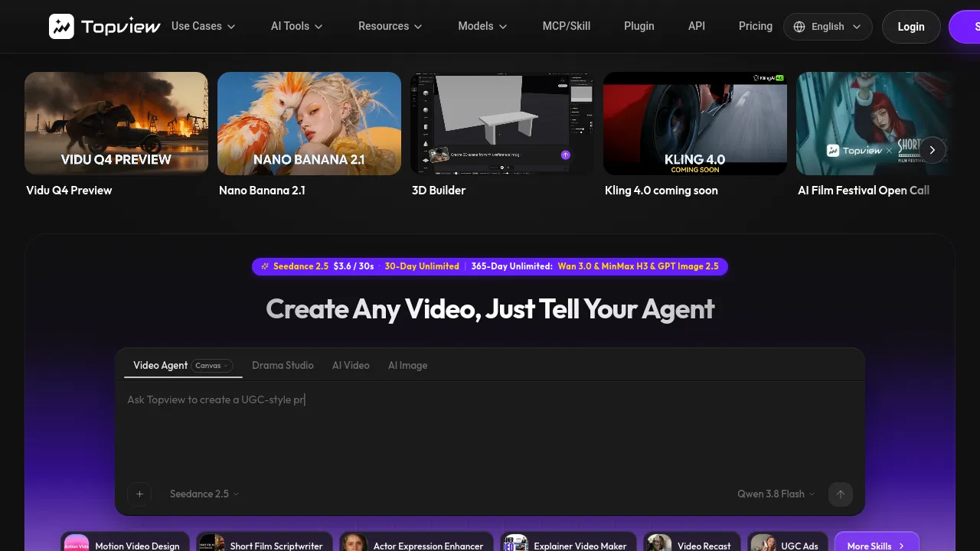Switch to the AI Video tab
980x551 pixels.
(x=351, y=365)
